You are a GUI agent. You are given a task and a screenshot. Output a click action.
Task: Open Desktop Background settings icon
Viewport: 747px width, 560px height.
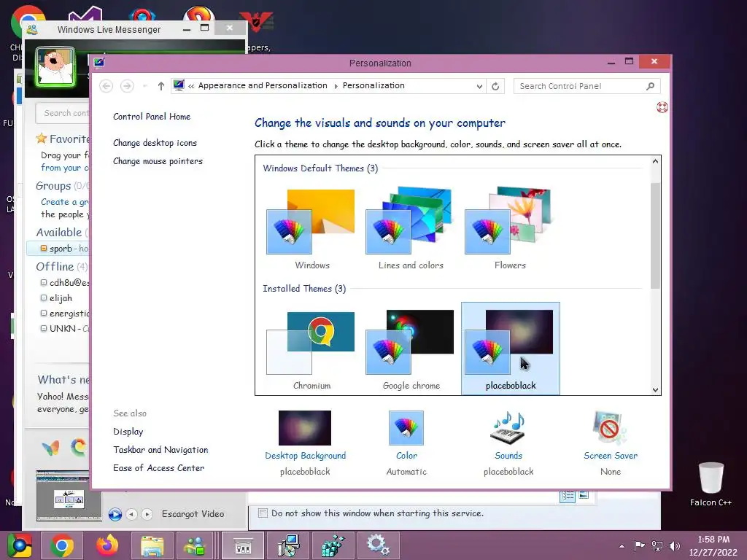(305, 427)
